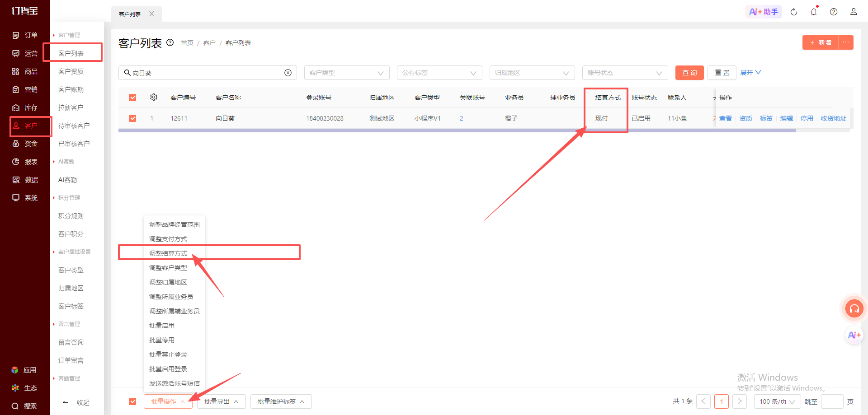The image size is (868, 415).
Task: Click the 重置 reset button
Action: point(722,73)
